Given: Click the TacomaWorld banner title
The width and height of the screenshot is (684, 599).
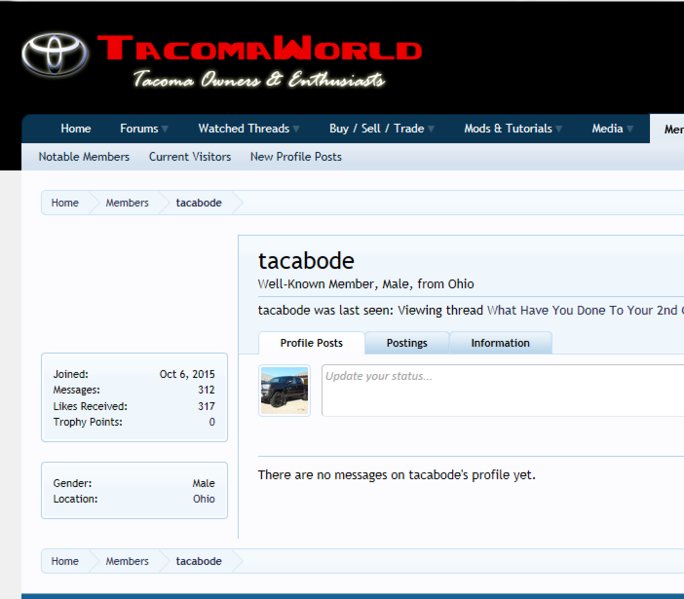Looking at the screenshot, I should [x=260, y=48].
